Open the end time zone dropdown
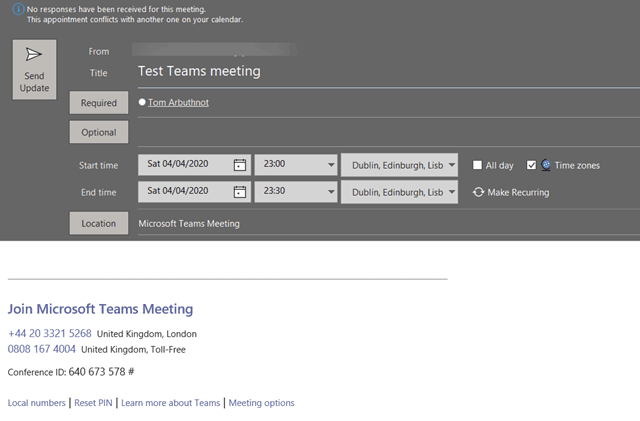Viewport: 640px width, 421px height. point(452,192)
